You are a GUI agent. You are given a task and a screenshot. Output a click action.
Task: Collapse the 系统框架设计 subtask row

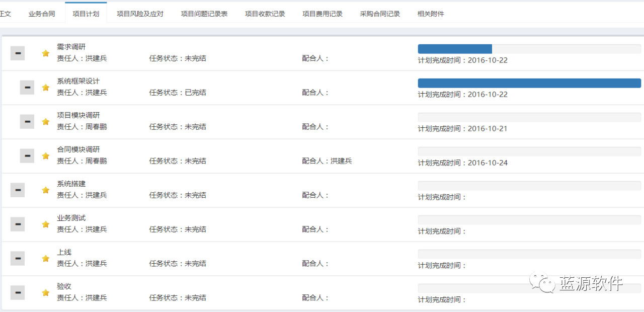pyautogui.click(x=27, y=87)
